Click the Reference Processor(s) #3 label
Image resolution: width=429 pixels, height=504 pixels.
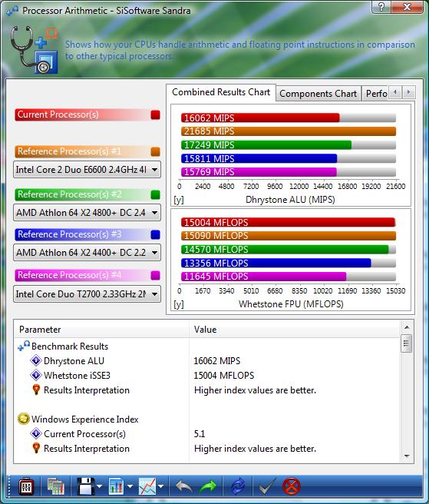(69, 234)
